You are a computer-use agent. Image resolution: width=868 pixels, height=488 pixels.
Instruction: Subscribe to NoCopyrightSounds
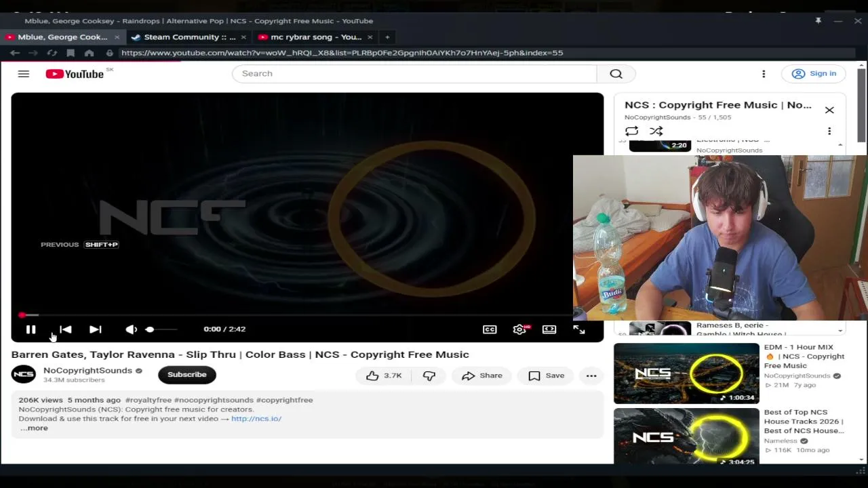pyautogui.click(x=187, y=375)
